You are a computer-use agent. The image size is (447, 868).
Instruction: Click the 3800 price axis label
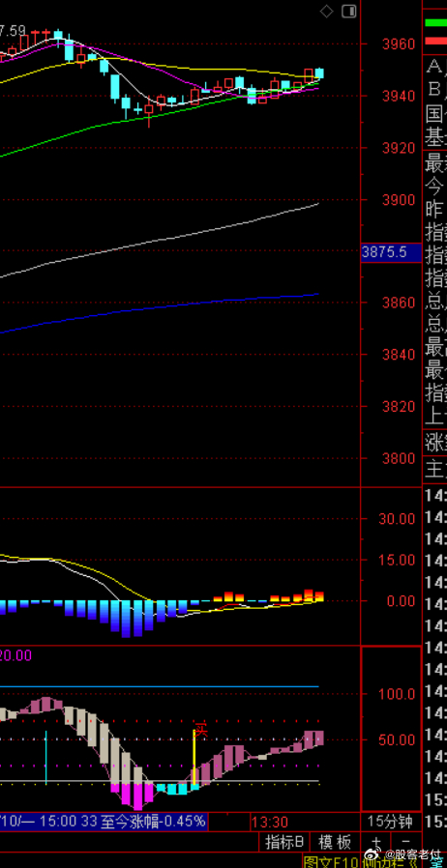(x=398, y=458)
